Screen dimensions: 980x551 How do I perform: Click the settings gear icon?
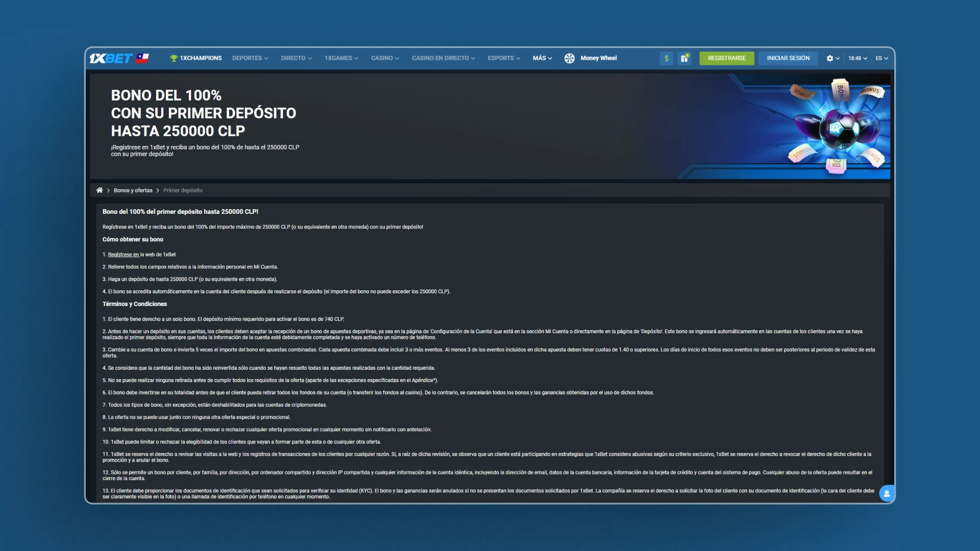click(829, 58)
